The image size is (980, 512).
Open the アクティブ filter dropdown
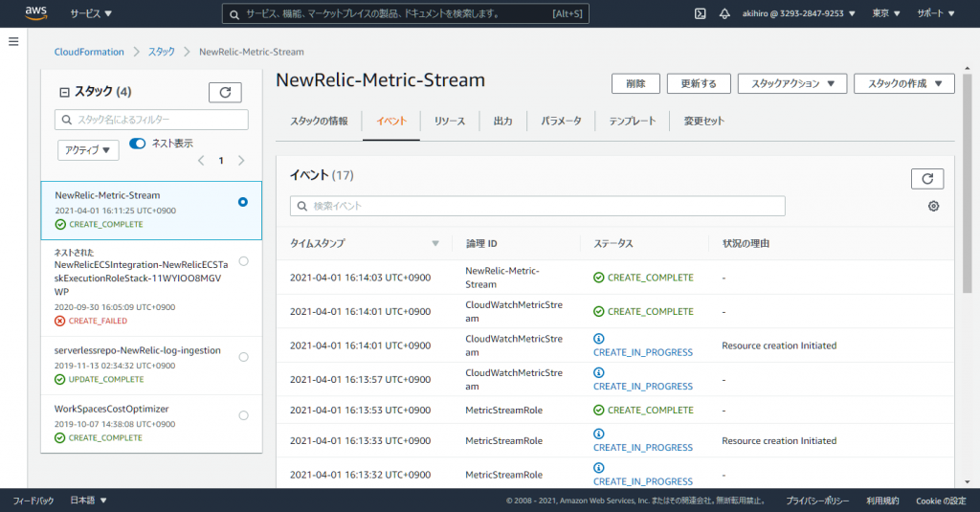(88, 150)
